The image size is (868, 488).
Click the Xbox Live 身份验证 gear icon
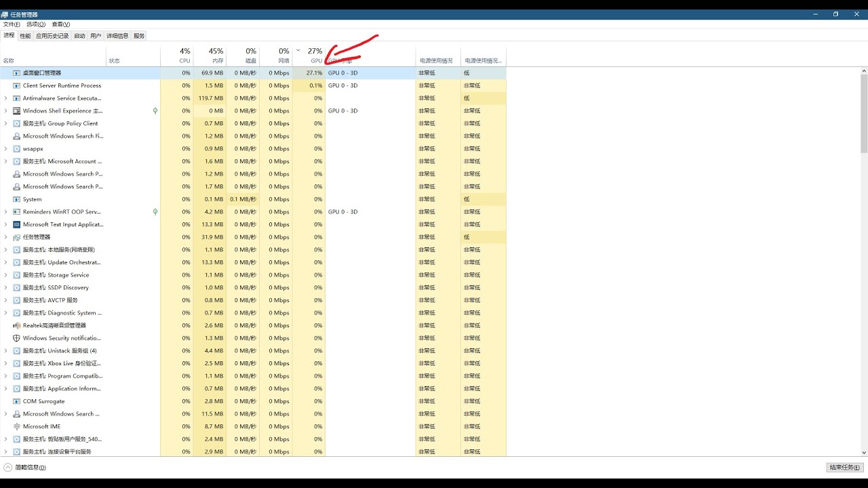[x=17, y=363]
